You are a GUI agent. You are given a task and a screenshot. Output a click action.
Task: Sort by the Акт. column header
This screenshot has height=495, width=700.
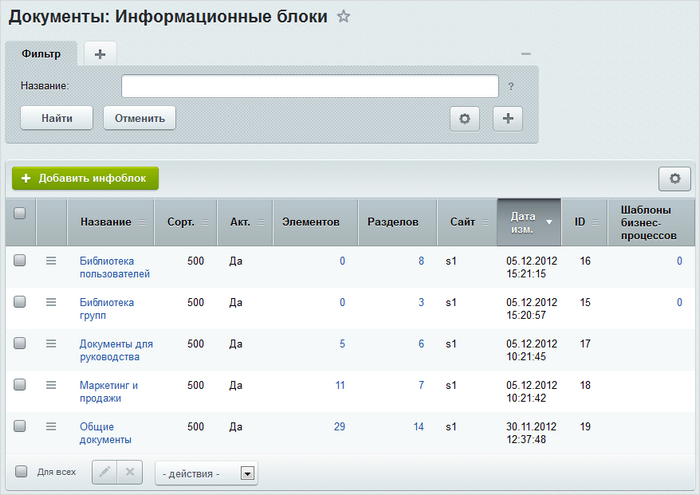pos(245,222)
